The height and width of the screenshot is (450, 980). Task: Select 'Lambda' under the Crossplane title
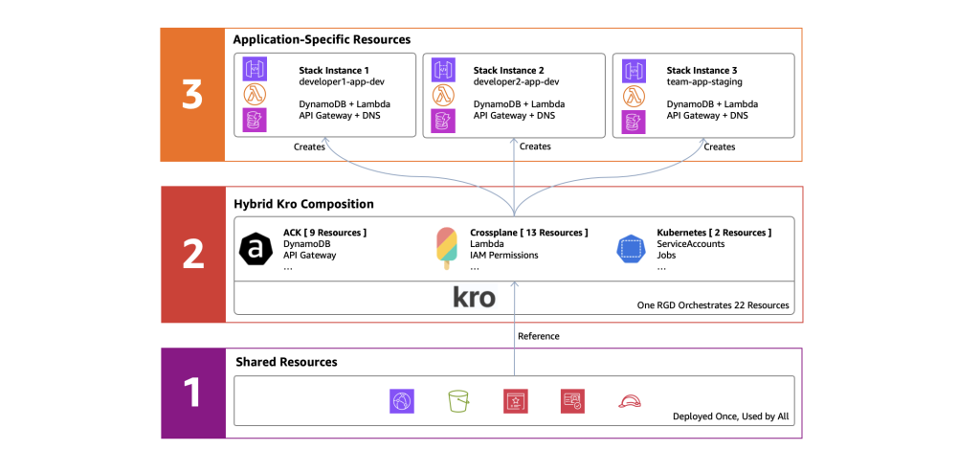coord(486,244)
